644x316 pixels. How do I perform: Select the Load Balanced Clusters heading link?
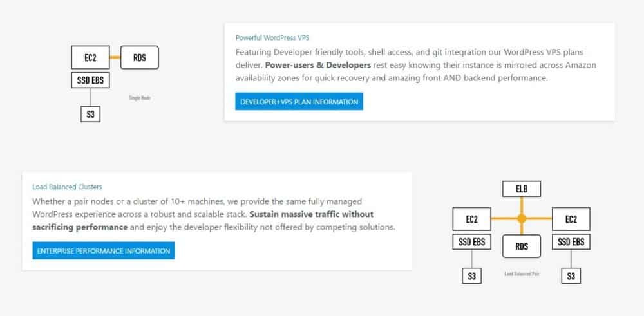pyautogui.click(x=67, y=187)
